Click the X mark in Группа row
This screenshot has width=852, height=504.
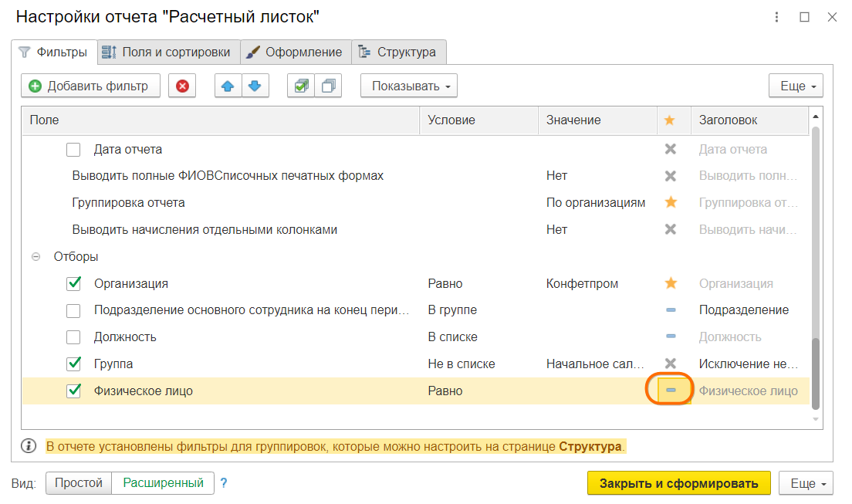coord(671,364)
